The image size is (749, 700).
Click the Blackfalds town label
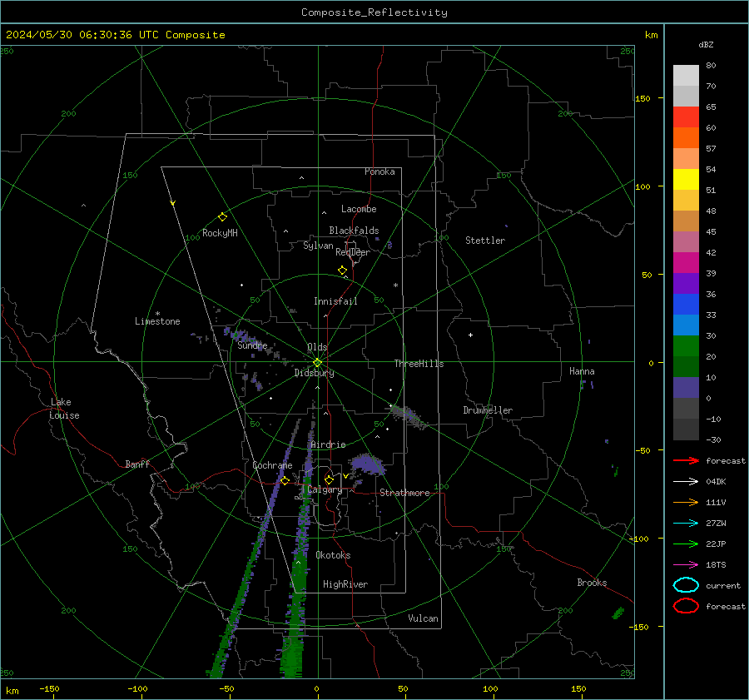[x=354, y=231]
